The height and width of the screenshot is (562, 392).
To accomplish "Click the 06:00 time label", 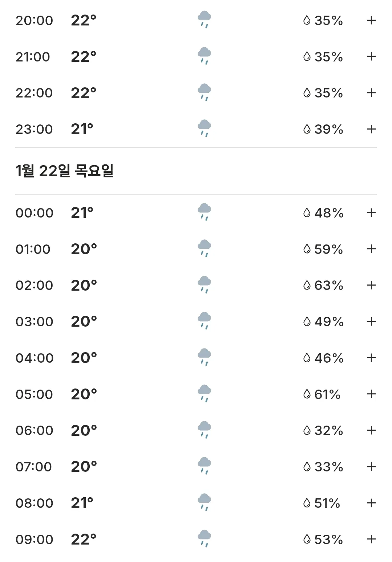I will click(x=35, y=431).
